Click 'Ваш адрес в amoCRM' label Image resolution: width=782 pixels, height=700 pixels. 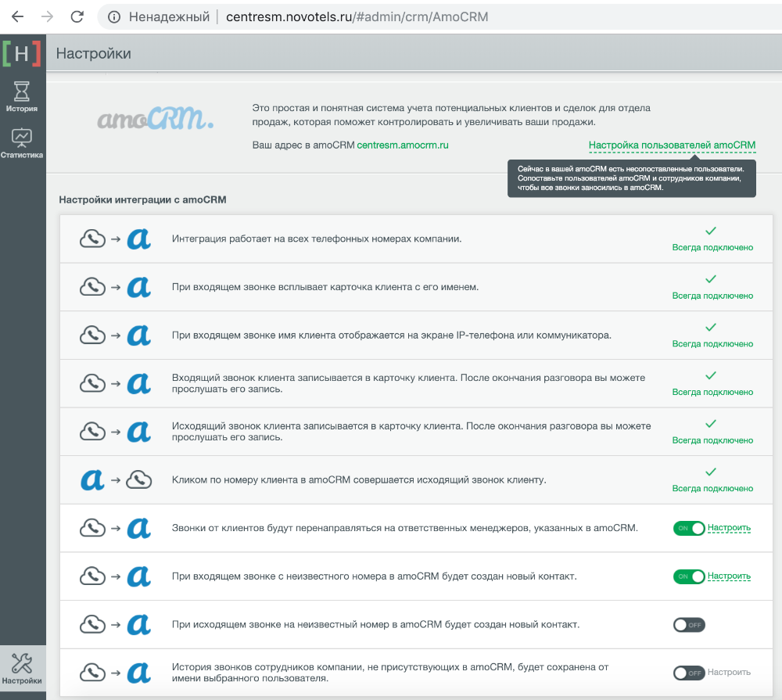(303, 145)
